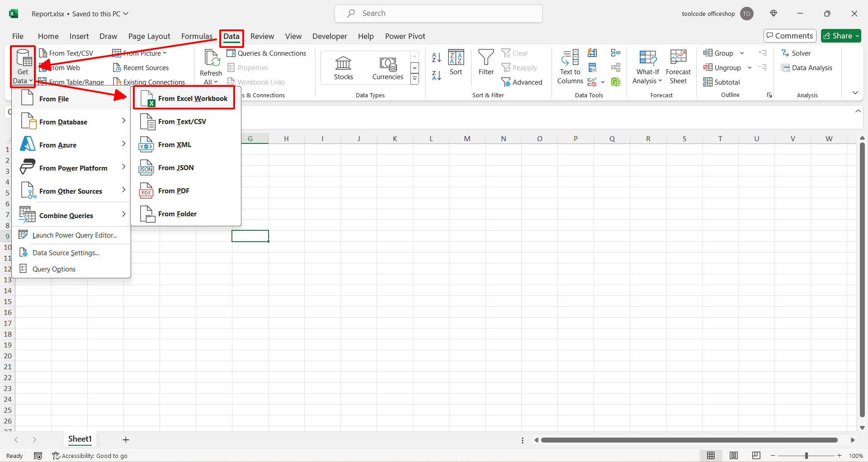The height and width of the screenshot is (462, 868).
Task: Open the Data Analysis tool
Action: [x=807, y=67]
